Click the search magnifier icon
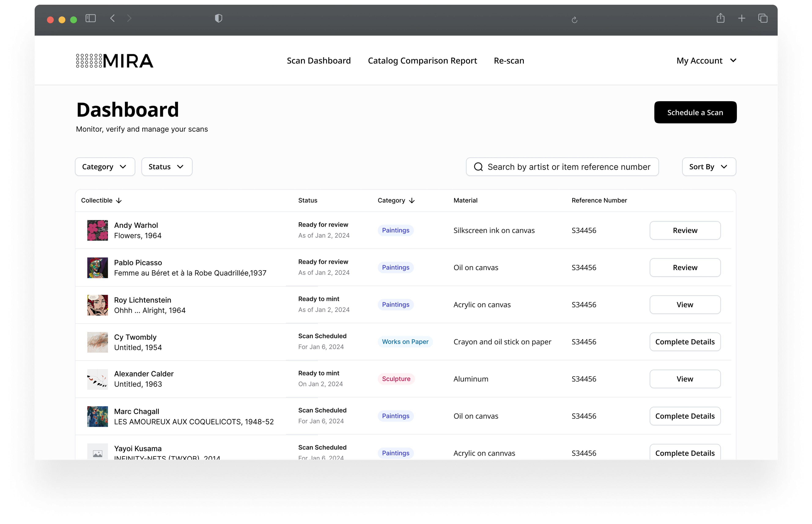Viewport: 812px width, 524px height. (x=478, y=167)
